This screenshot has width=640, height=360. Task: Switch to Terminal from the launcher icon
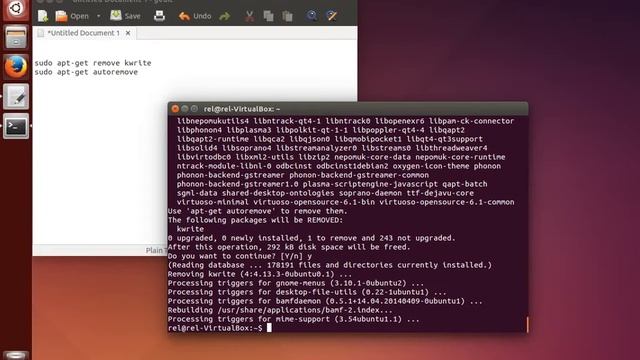coord(16,127)
